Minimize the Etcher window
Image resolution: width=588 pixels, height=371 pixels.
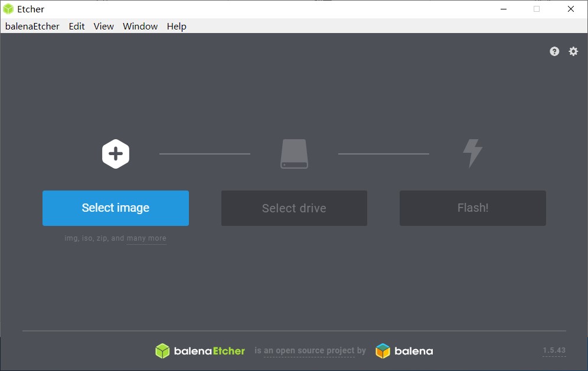tap(504, 9)
